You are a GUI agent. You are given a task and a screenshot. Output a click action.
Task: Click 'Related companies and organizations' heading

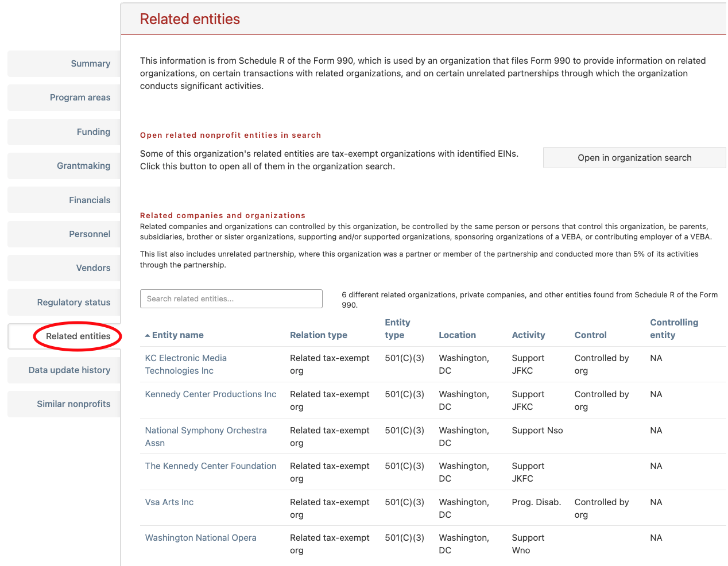(223, 216)
